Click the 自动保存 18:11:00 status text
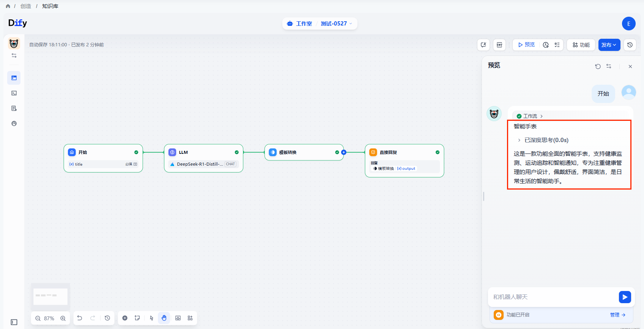The height and width of the screenshot is (329, 644). coord(48,45)
